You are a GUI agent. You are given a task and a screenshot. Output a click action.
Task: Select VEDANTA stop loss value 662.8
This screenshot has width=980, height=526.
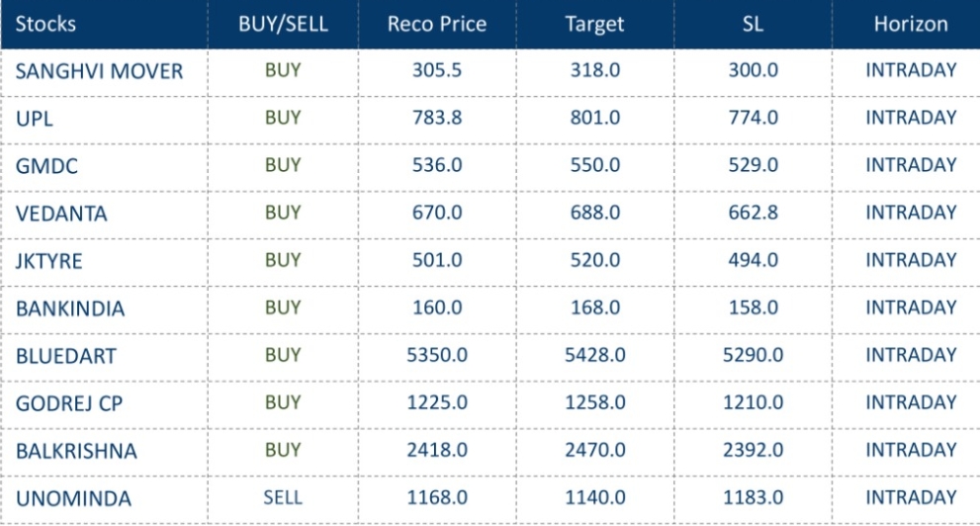753,213
